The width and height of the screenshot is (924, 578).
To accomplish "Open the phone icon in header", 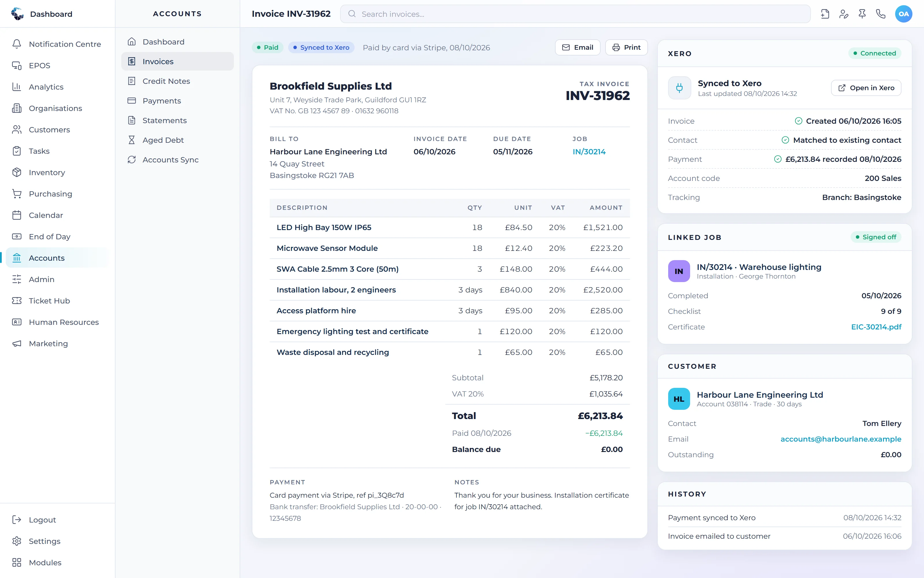I will click(x=880, y=14).
